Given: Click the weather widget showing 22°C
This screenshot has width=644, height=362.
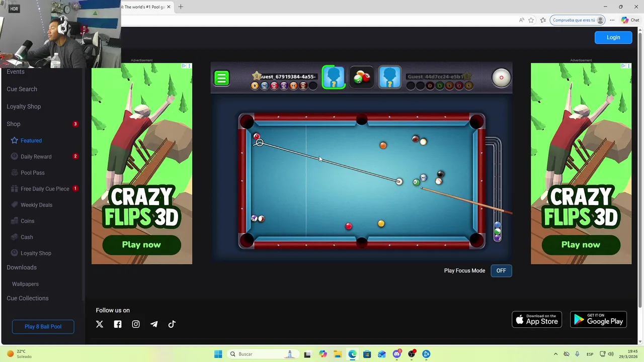Looking at the screenshot, I should tap(20, 354).
